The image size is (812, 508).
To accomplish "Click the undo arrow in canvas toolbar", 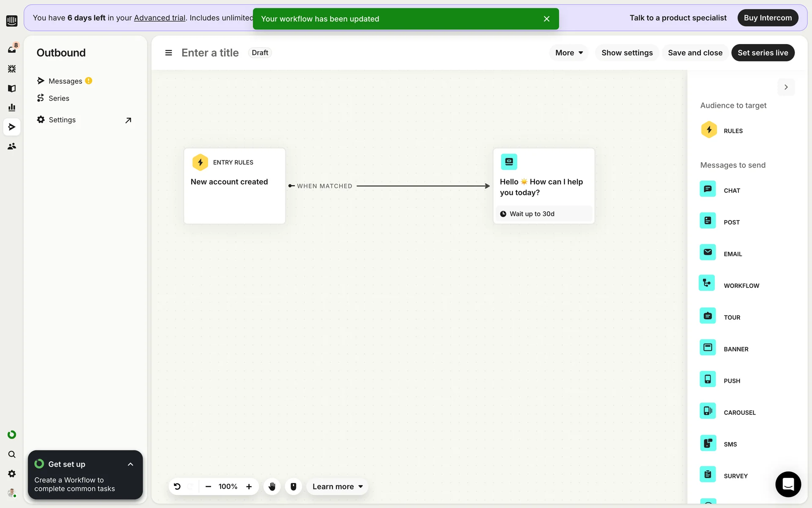I will (177, 486).
